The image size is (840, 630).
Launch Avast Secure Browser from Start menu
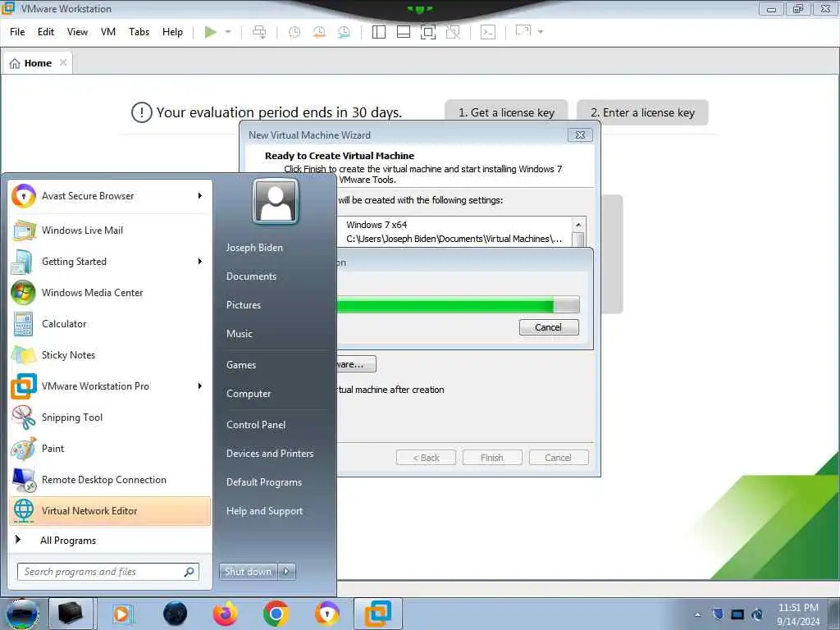click(110, 196)
